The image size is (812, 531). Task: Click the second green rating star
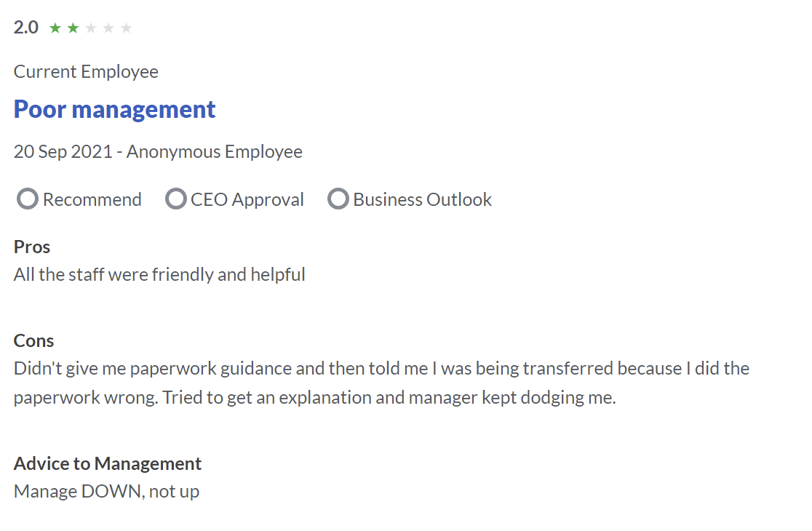tap(73, 28)
